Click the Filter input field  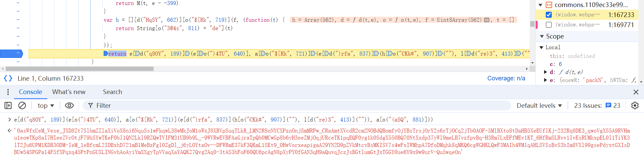[297, 105]
